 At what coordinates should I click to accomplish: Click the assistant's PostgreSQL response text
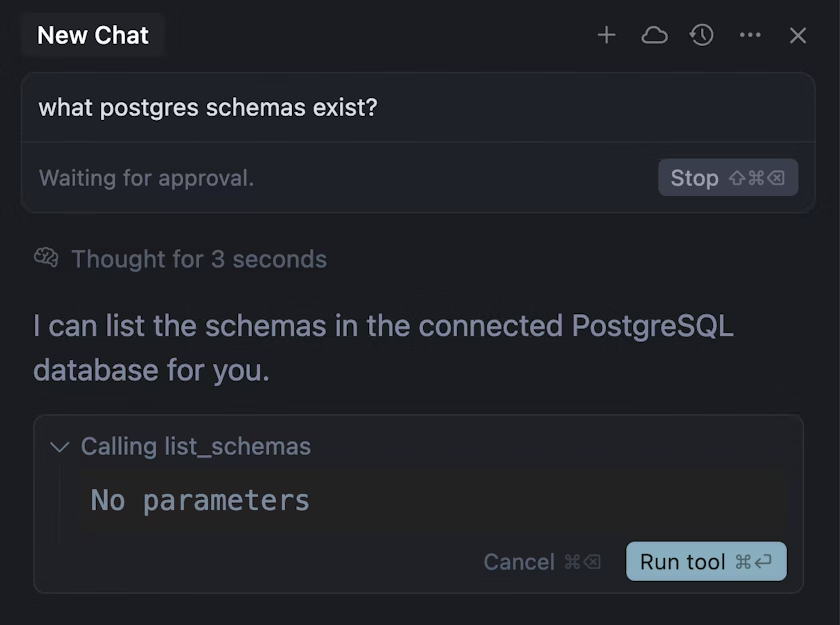pos(383,348)
